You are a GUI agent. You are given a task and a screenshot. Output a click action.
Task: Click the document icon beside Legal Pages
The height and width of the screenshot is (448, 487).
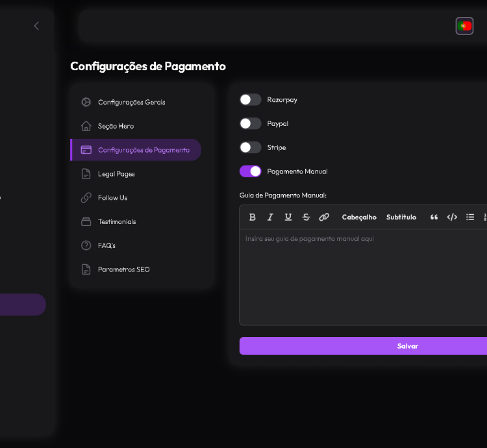point(86,174)
